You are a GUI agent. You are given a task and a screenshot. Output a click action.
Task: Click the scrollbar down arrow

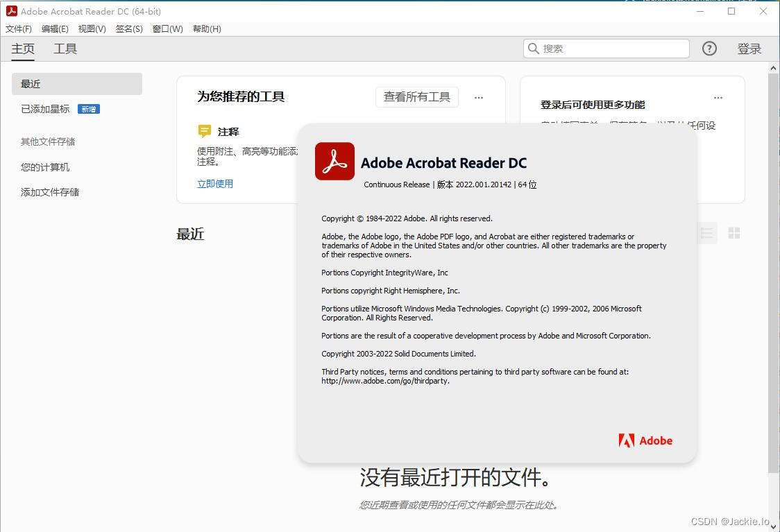point(774,526)
